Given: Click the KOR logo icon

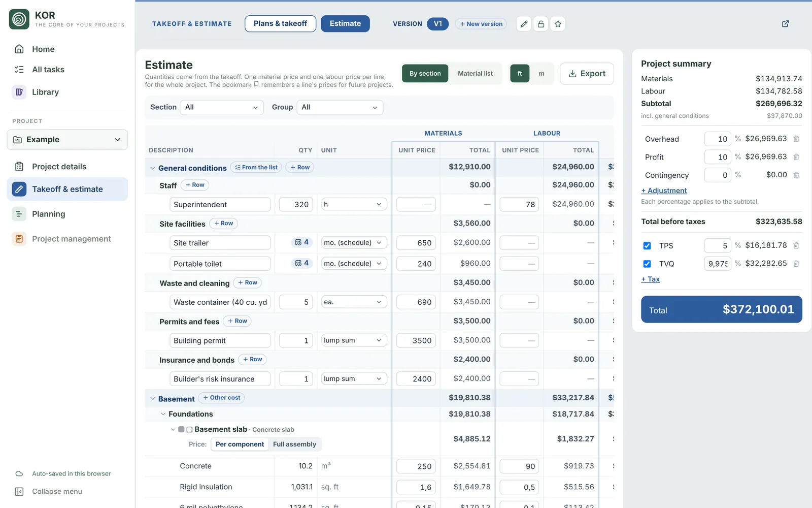Looking at the screenshot, I should pyautogui.click(x=19, y=19).
